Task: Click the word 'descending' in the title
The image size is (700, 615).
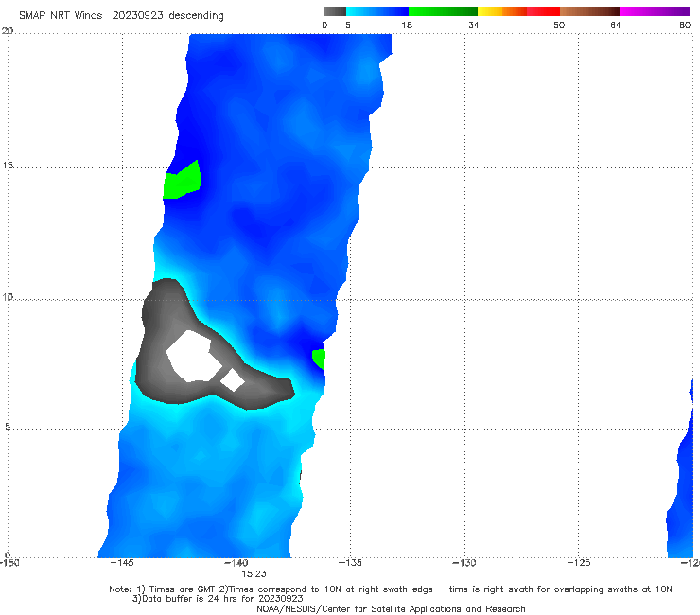Action: tap(197, 16)
